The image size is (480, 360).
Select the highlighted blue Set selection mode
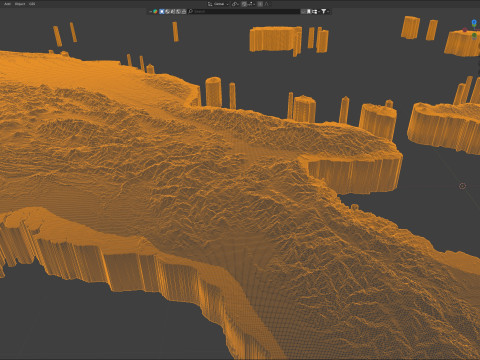[x=162, y=11]
